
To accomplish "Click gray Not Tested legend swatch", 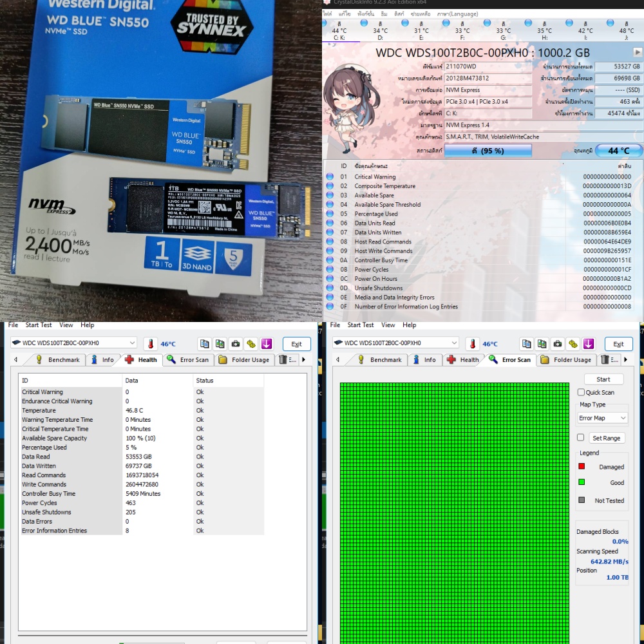I will coord(582,500).
